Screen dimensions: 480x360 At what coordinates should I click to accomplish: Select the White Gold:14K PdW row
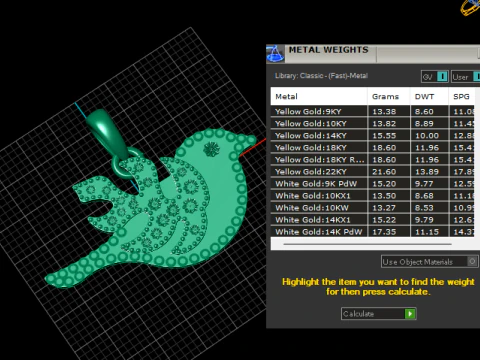pyautogui.click(x=373, y=231)
